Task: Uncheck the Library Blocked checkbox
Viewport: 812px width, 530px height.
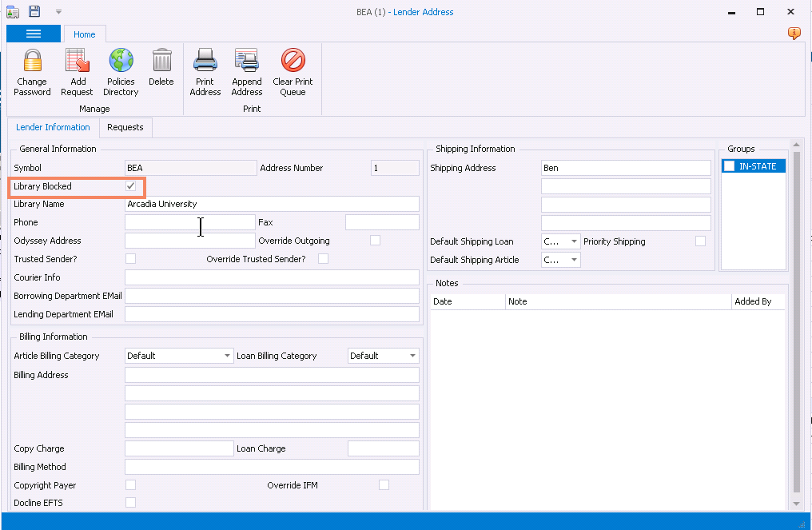Action: click(130, 186)
